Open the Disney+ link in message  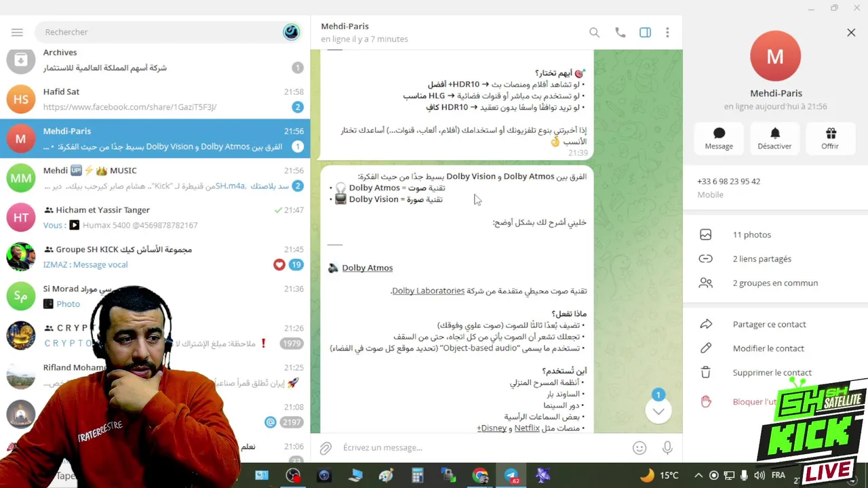click(492, 428)
